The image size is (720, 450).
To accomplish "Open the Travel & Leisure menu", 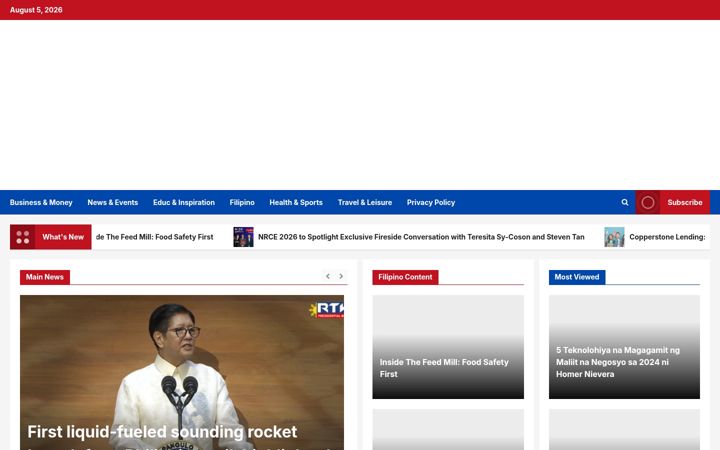I will click(x=365, y=202).
